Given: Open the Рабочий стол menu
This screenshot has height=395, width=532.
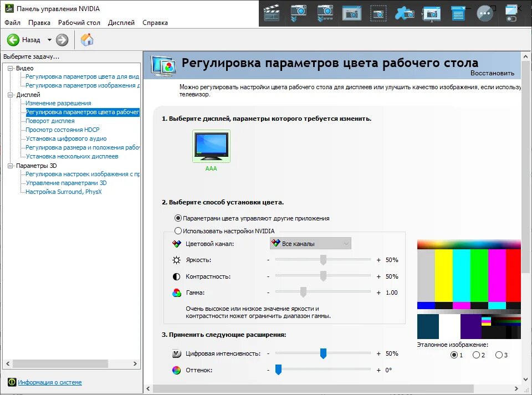Looking at the screenshot, I should pyautogui.click(x=79, y=23).
